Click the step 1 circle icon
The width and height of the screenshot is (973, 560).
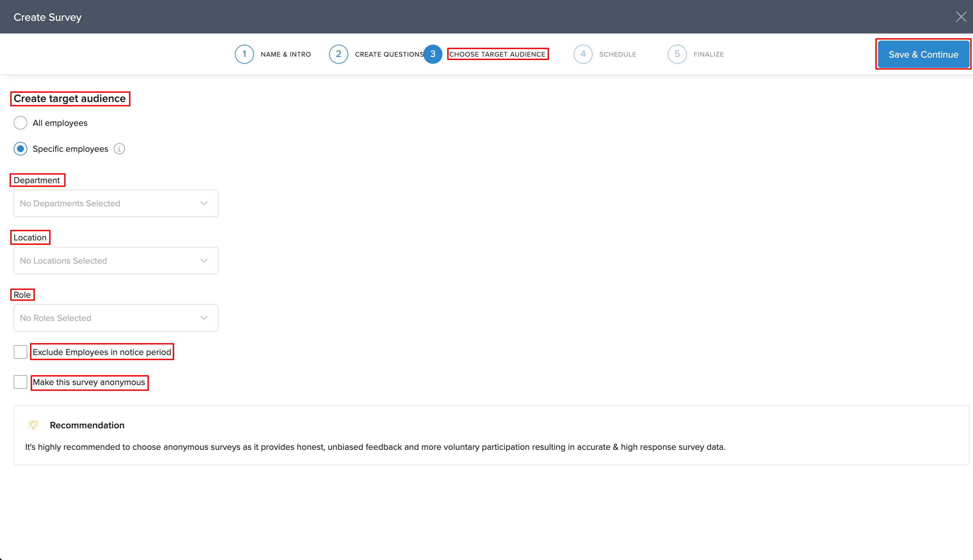pos(244,54)
